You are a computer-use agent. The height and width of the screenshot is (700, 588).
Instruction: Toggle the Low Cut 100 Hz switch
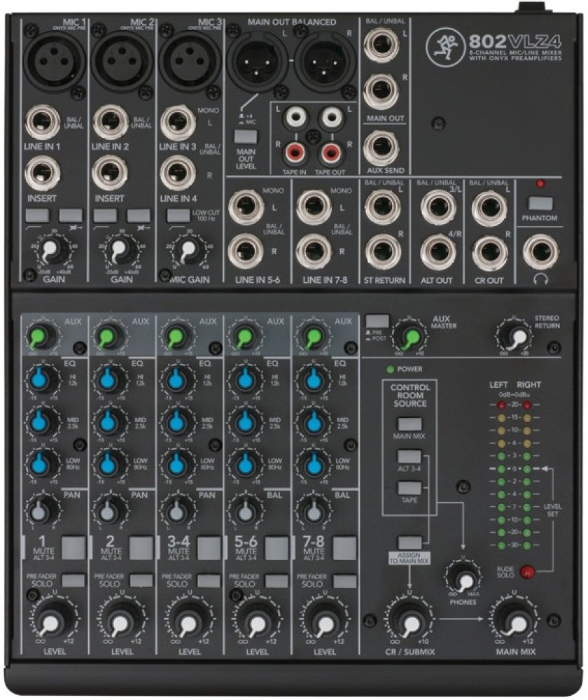(x=177, y=216)
